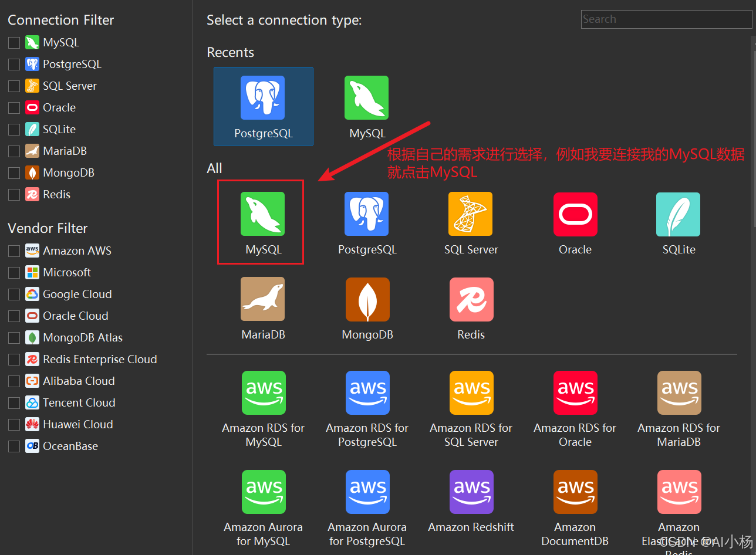The image size is (756, 555).
Task: Choose SQLite connection type under All
Action: [679, 223]
